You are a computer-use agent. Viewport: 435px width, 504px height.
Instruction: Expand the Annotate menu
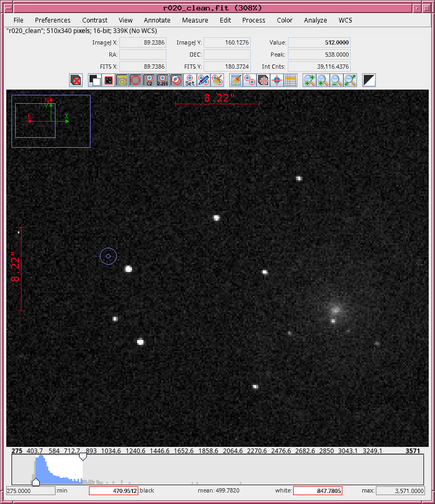click(157, 20)
